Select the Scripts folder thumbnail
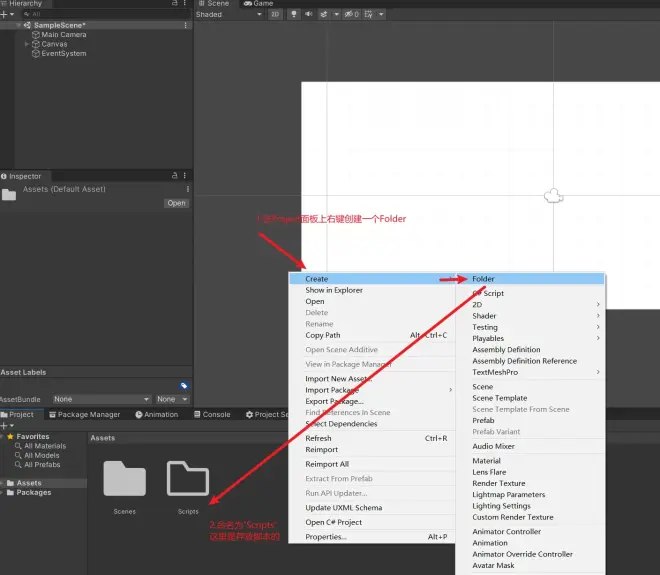The width and height of the screenshot is (660, 575). [x=188, y=479]
